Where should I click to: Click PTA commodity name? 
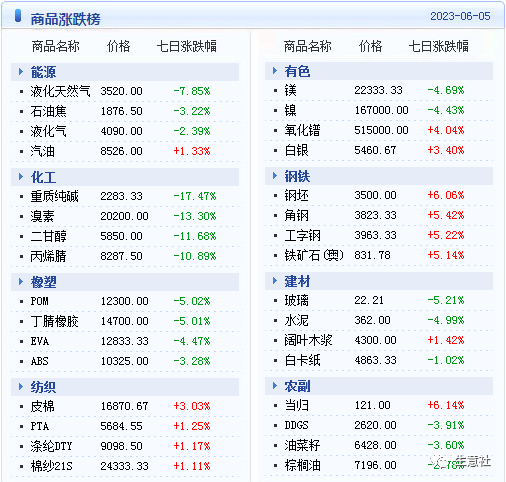pos(40,426)
